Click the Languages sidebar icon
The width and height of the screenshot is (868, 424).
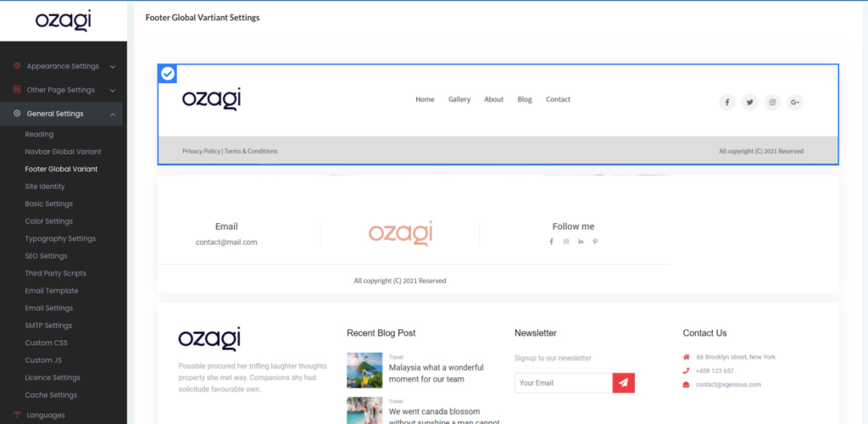[x=17, y=416]
